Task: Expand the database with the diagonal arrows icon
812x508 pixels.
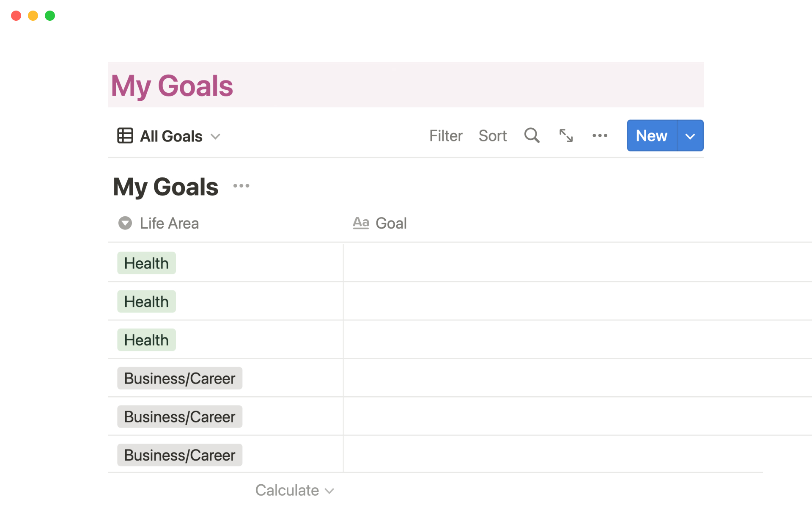Action: click(566, 135)
